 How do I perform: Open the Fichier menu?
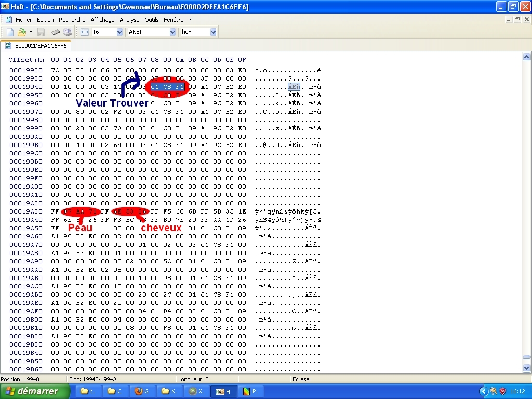(x=23, y=20)
